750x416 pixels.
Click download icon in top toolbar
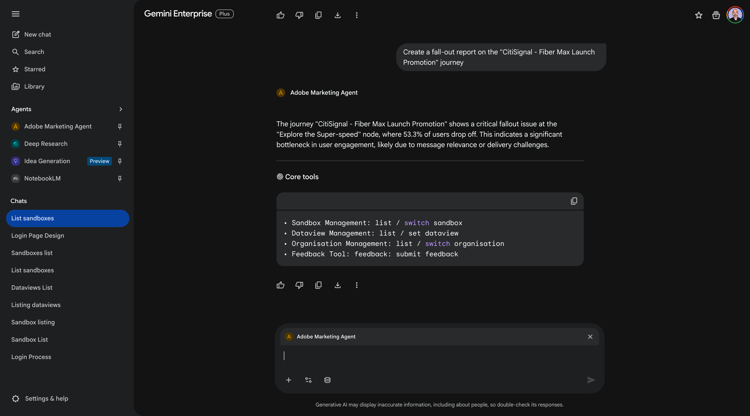coord(338,15)
